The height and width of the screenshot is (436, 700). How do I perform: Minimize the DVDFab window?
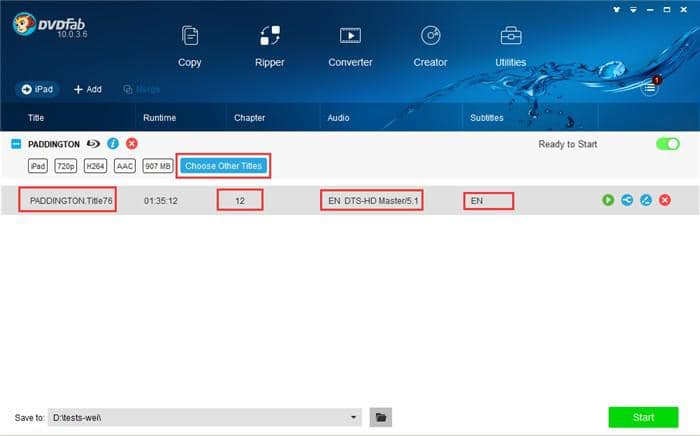click(x=650, y=9)
